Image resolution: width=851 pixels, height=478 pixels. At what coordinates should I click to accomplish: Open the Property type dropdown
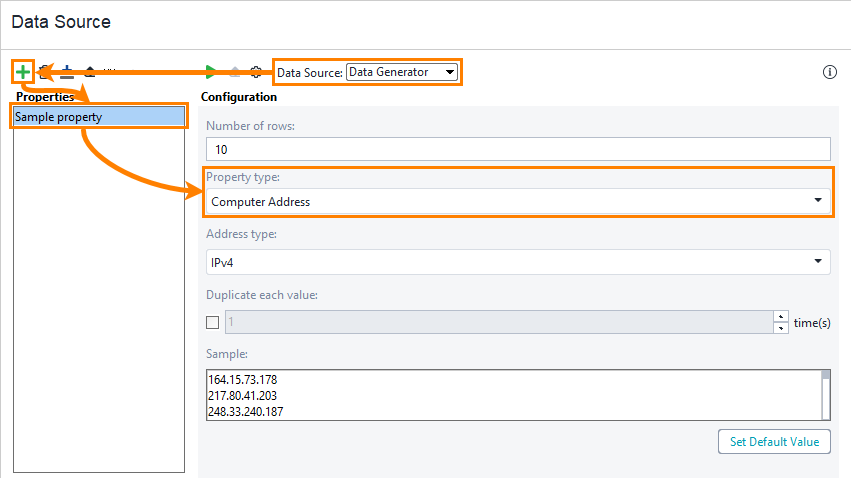[x=518, y=201]
